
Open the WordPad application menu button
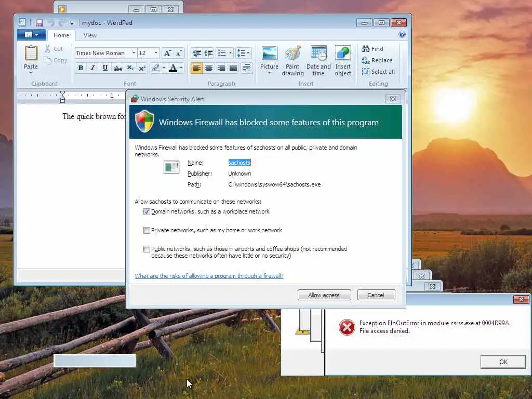pyautogui.click(x=32, y=35)
